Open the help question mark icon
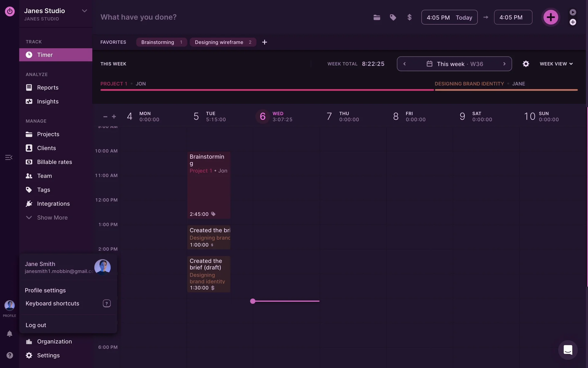588x368 pixels. point(10,355)
